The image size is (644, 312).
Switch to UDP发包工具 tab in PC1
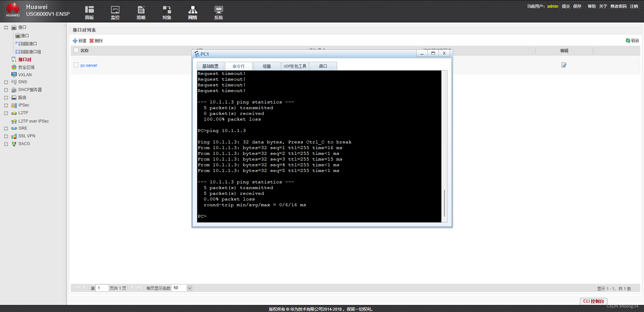295,66
